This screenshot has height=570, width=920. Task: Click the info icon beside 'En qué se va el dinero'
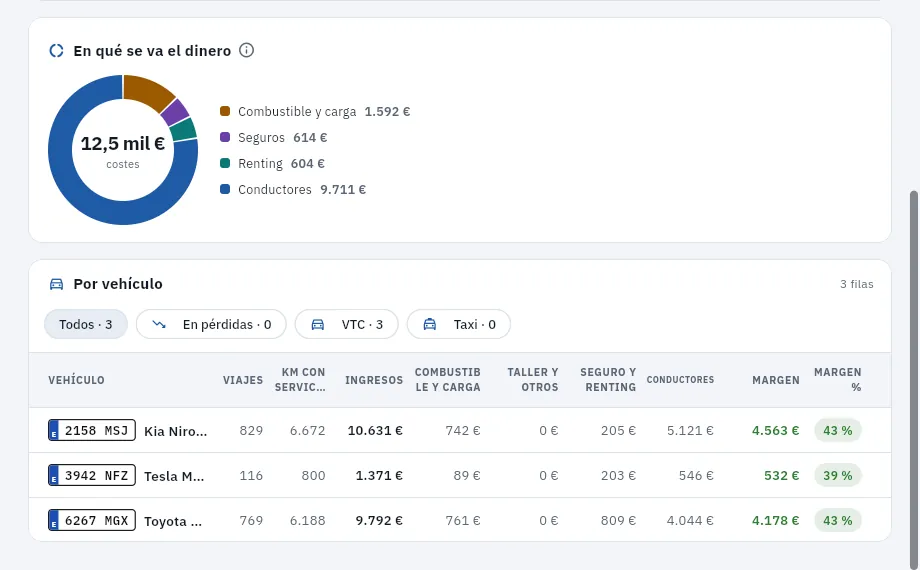coord(246,50)
